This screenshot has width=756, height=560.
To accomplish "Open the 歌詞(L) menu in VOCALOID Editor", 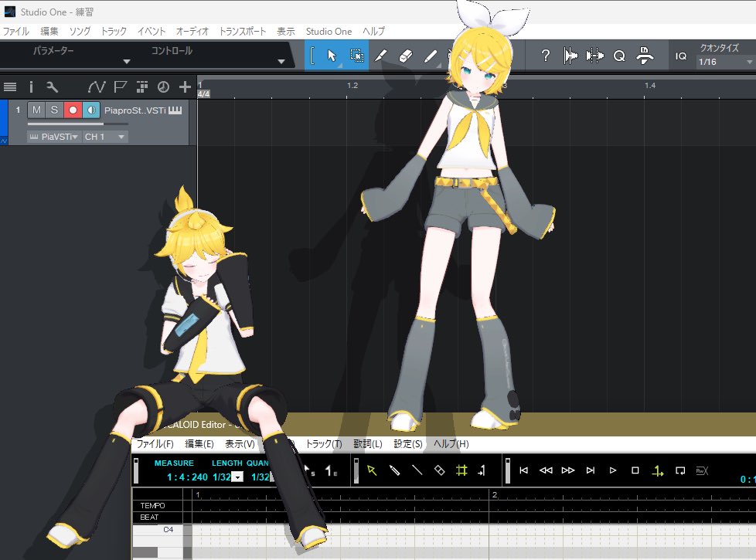I will coord(368,444).
